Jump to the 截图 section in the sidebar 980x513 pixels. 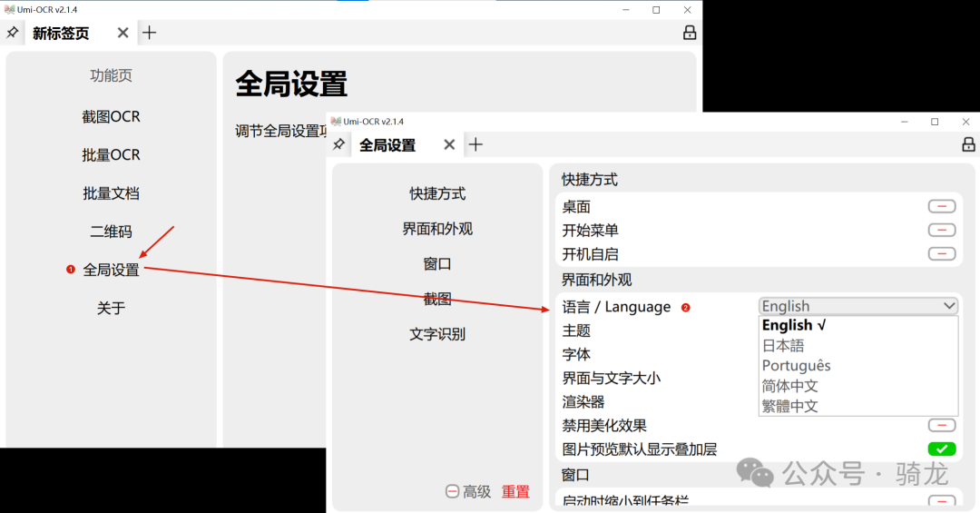coord(437,299)
